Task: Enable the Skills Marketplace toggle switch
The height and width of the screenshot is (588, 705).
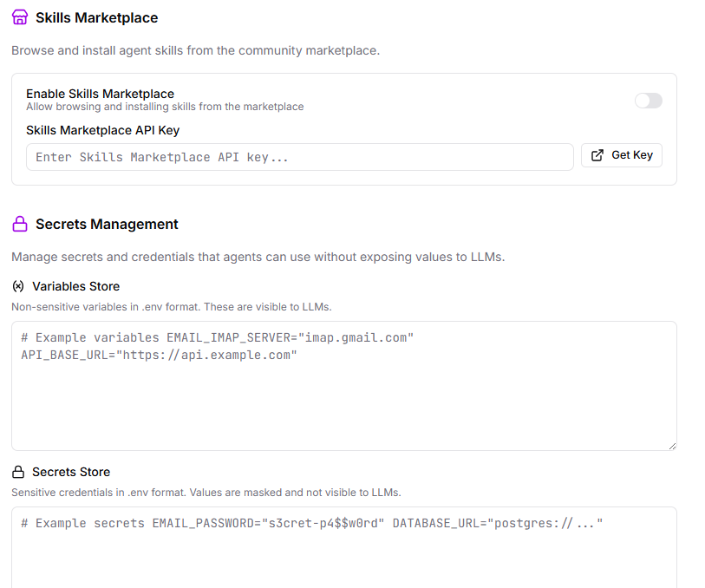Action: click(x=648, y=101)
